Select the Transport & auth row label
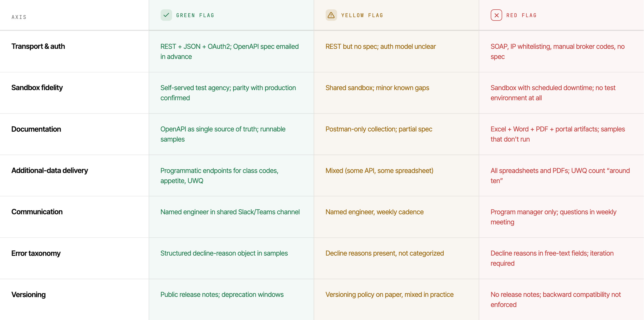This screenshot has height=320, width=644. point(38,46)
